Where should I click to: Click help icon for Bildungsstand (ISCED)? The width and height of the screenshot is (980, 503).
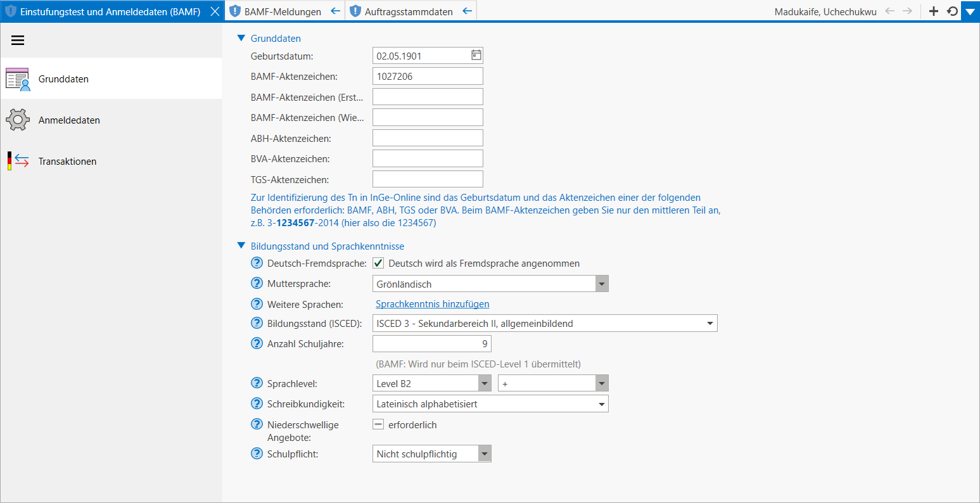[257, 323]
